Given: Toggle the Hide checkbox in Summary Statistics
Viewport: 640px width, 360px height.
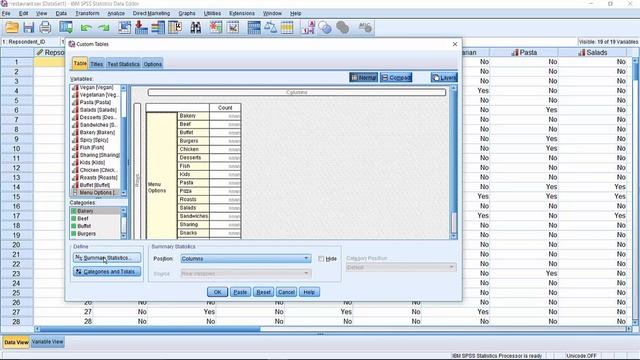Looking at the screenshot, I should [x=321, y=259].
